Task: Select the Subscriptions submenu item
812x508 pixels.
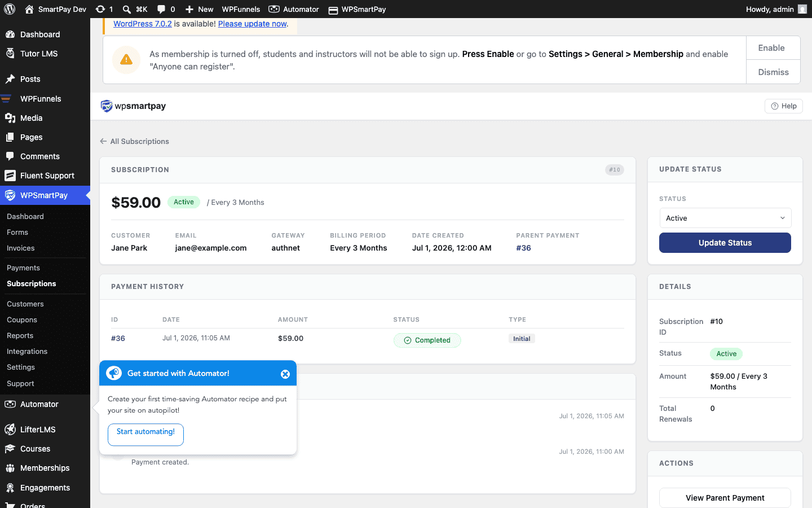Action: (32, 283)
